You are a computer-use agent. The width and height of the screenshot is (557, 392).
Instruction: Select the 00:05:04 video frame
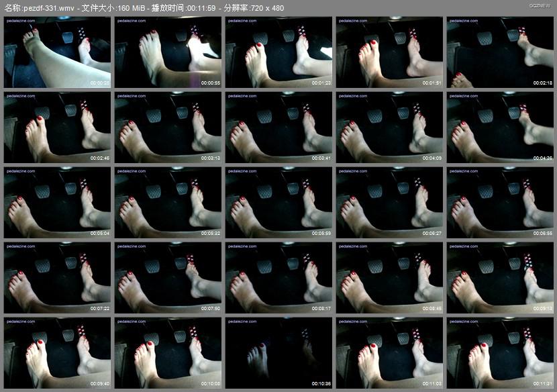pyautogui.click(x=57, y=203)
